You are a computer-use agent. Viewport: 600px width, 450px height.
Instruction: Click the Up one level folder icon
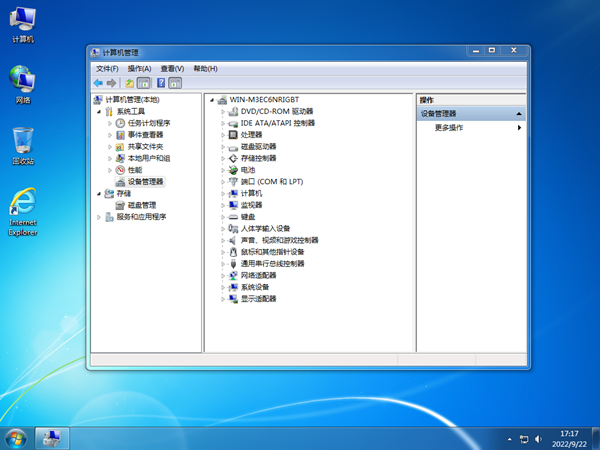130,83
